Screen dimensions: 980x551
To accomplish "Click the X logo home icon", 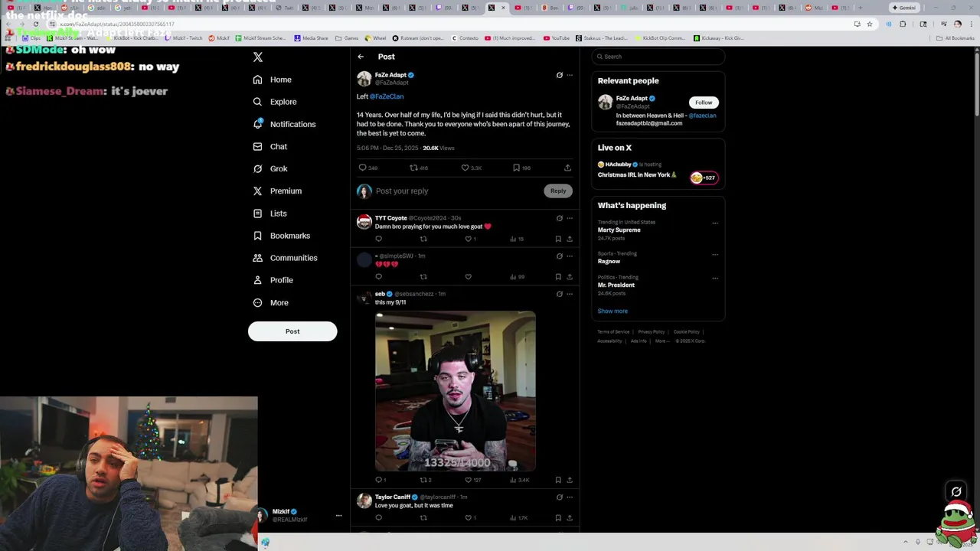I will point(258,57).
